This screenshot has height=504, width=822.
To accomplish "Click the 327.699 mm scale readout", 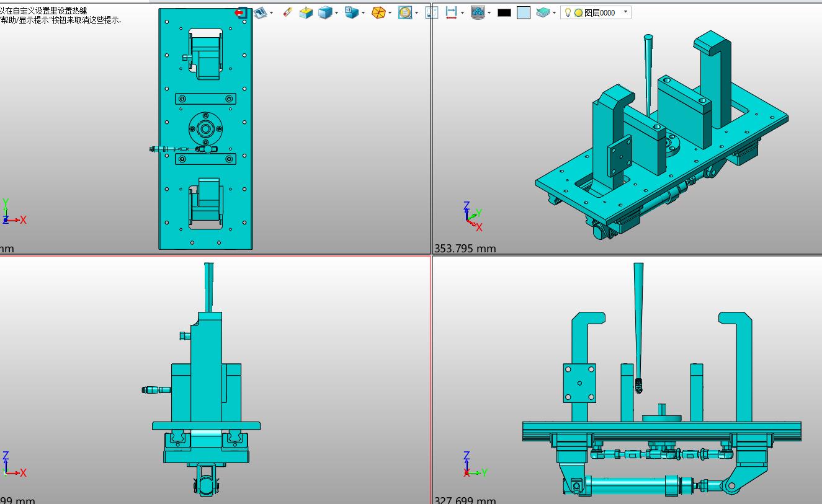I will pos(465,500).
